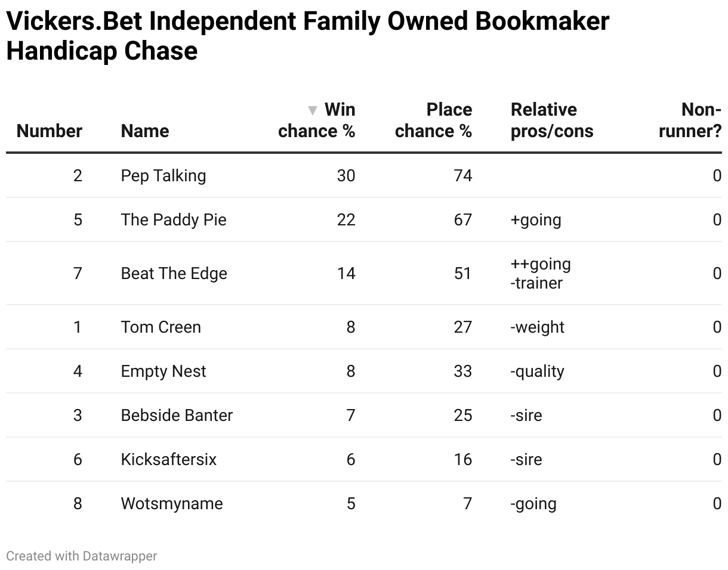728x570 pixels.
Task: Click the ++going -trainer cell
Action: point(541,274)
